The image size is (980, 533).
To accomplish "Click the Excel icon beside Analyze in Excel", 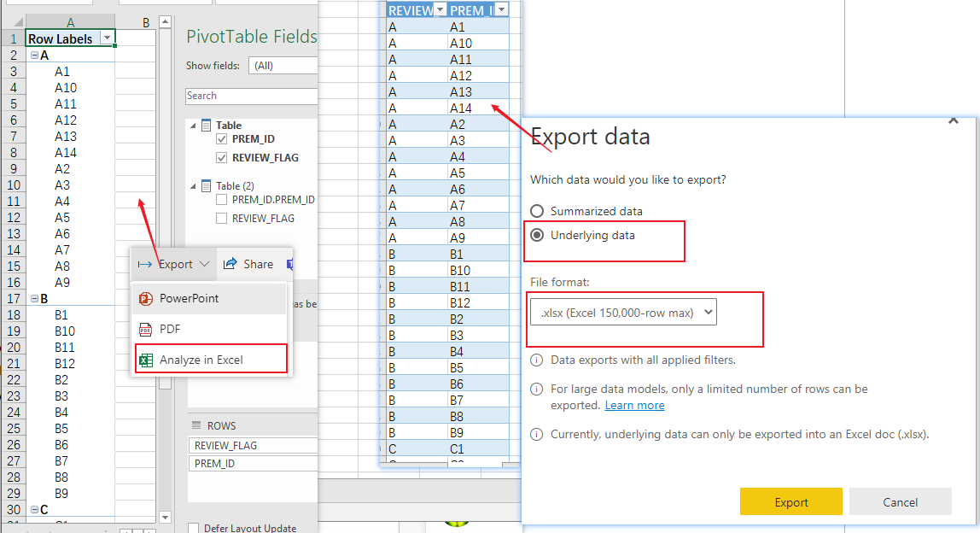I will (146, 360).
